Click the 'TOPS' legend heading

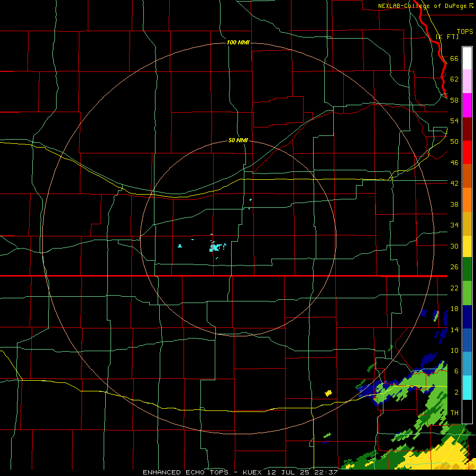pyautogui.click(x=465, y=31)
